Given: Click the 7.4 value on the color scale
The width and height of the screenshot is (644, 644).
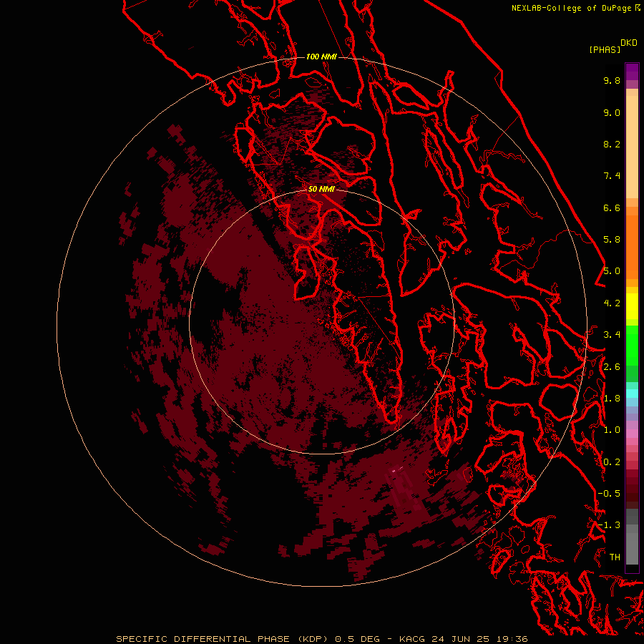Looking at the screenshot, I should click(x=612, y=176).
